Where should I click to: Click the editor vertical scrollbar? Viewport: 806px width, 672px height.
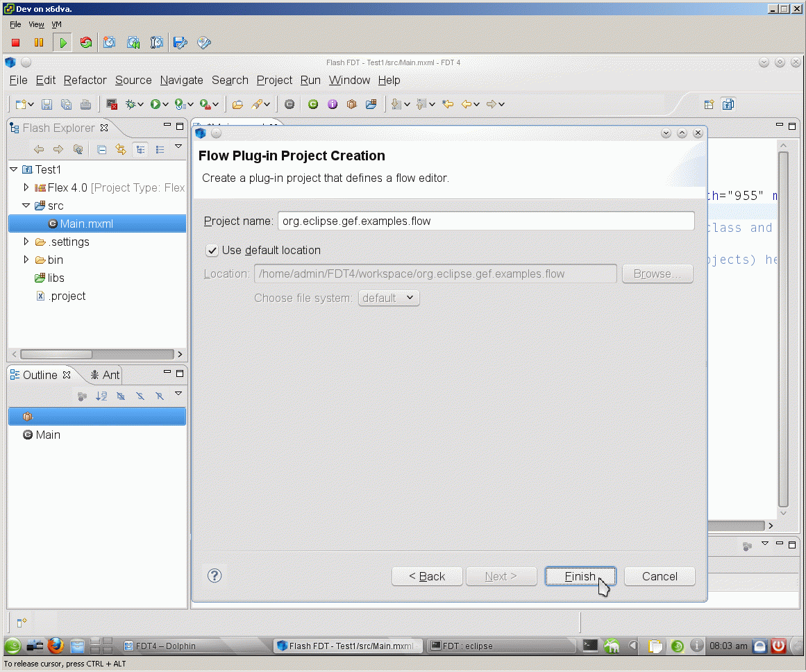(783, 329)
